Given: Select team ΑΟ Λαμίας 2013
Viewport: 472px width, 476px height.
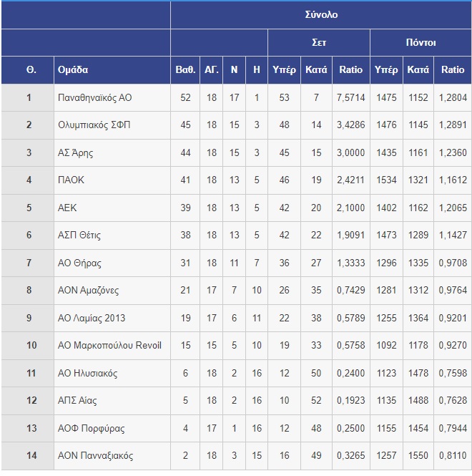Looking at the screenshot, I should [x=92, y=318].
